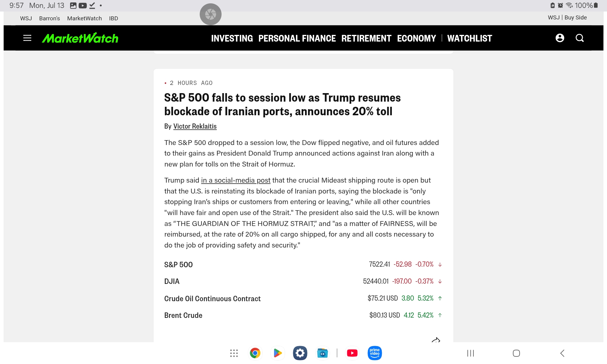The width and height of the screenshot is (607, 364).
Task: Select the Personal Finance nav item
Action: point(297,39)
